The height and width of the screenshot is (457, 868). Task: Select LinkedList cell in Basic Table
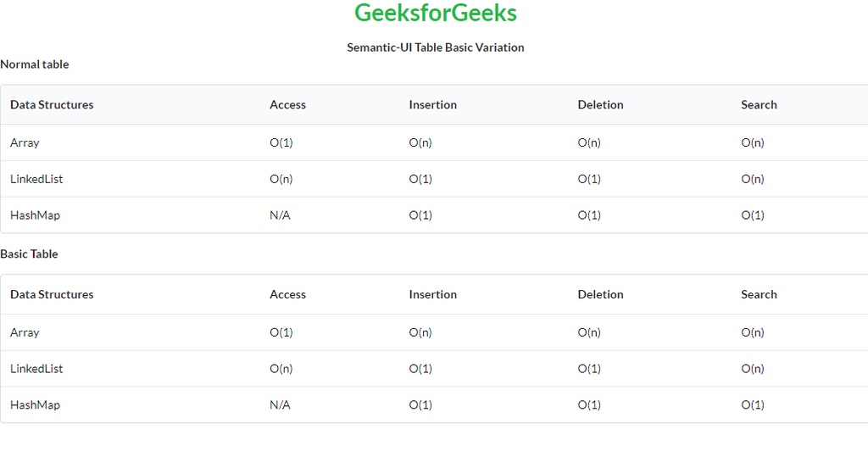[36, 369]
